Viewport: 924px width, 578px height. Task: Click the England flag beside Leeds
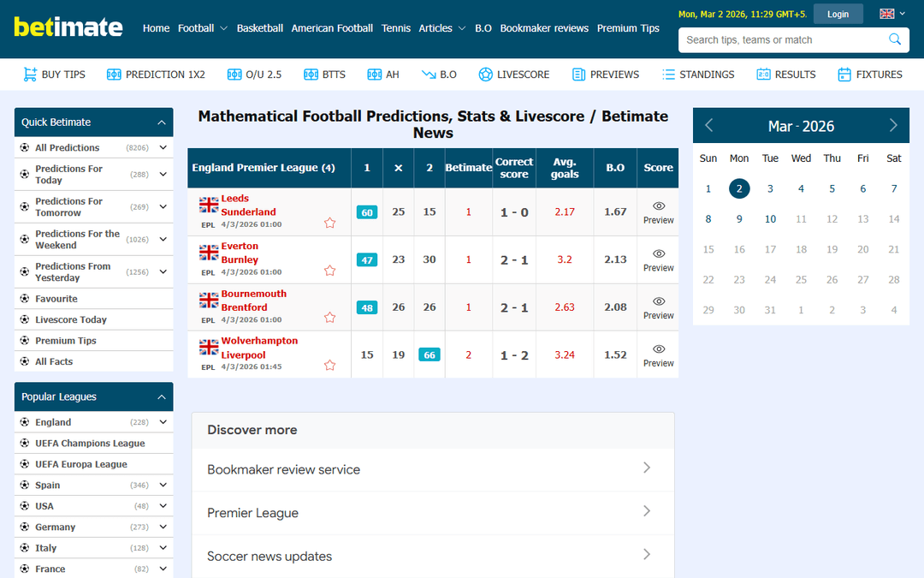[x=209, y=205]
